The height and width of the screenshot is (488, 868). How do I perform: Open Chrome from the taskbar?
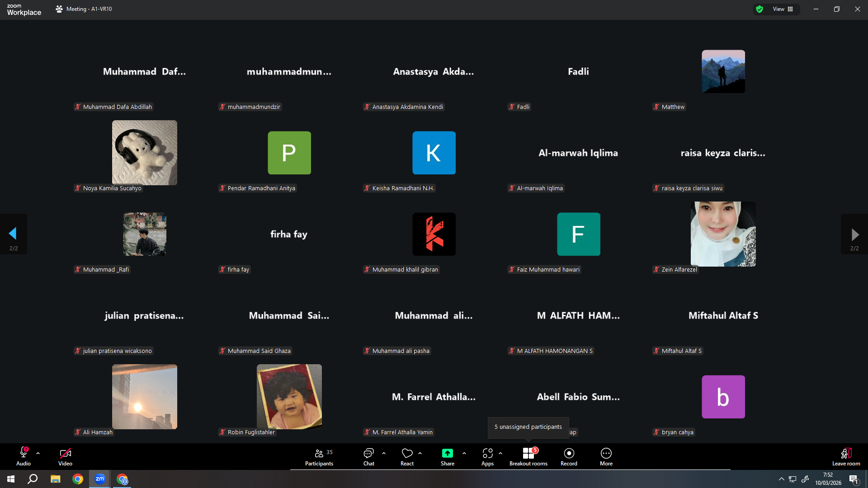(x=78, y=479)
